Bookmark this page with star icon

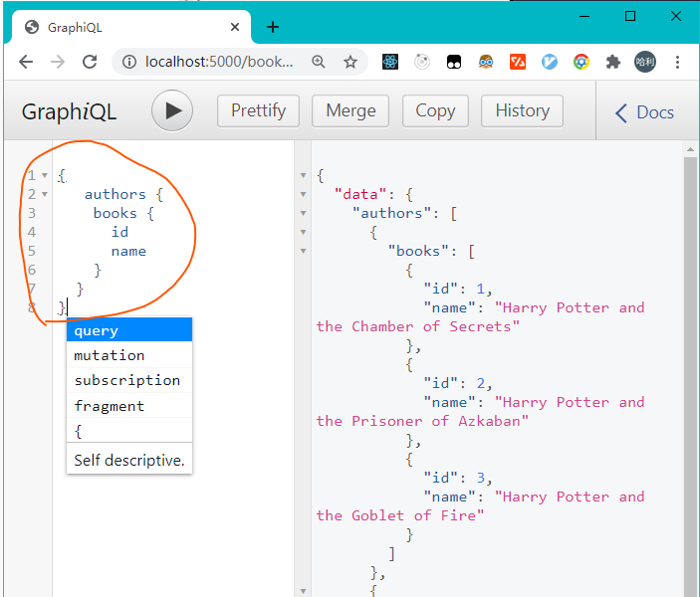coord(350,62)
